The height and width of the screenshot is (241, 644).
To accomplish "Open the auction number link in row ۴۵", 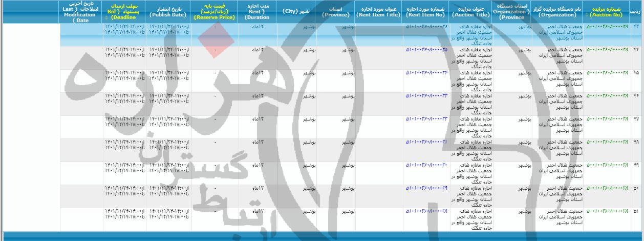I will [x=607, y=73].
